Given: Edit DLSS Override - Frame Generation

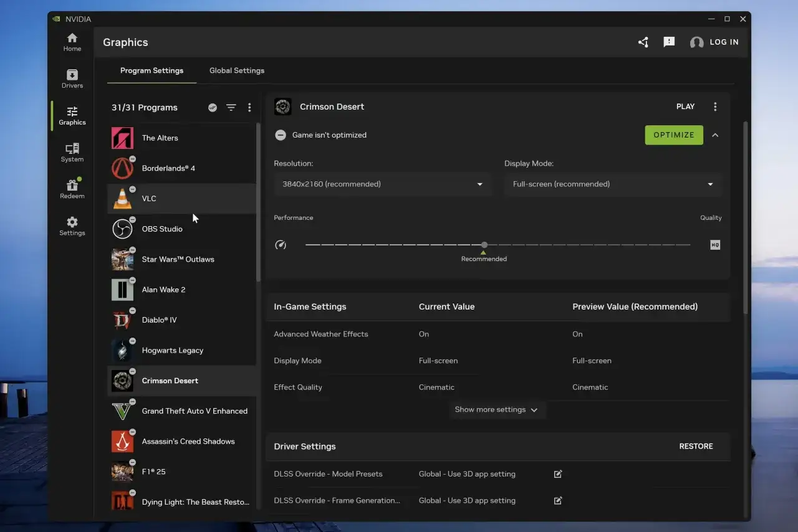Looking at the screenshot, I should click(x=558, y=501).
